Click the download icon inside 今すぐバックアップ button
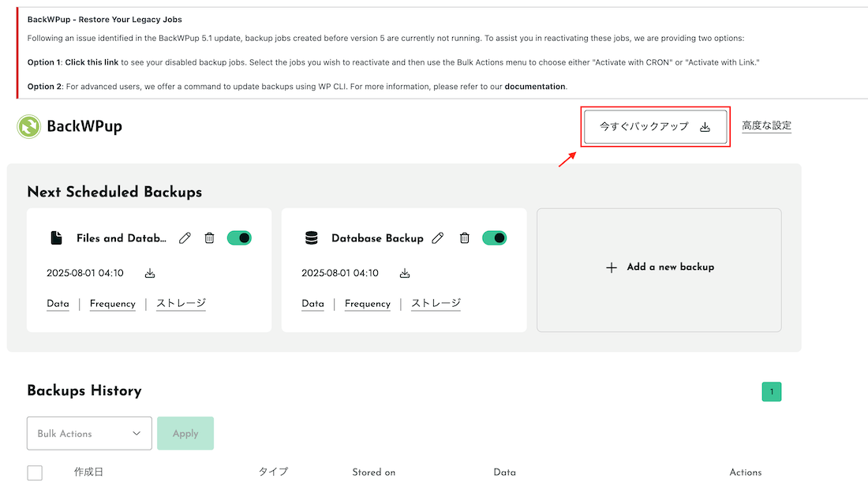This screenshot has height=482, width=868. 705,127
